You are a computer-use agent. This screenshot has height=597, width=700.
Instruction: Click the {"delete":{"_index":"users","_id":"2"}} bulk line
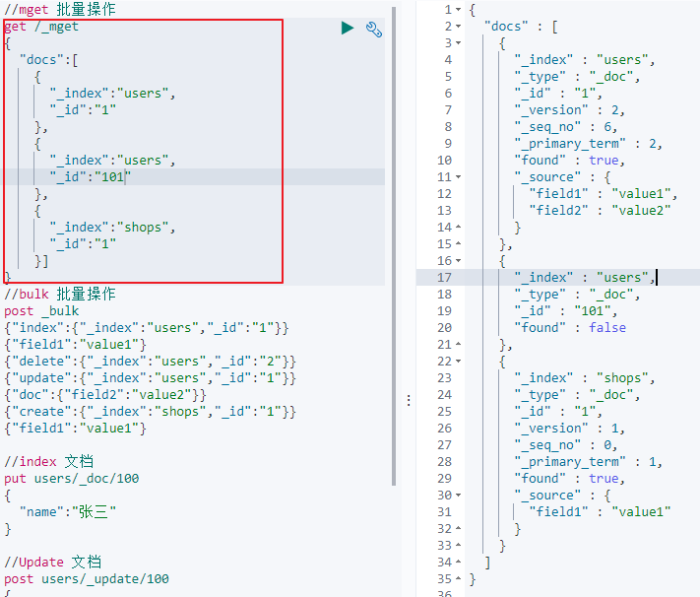[150, 362]
